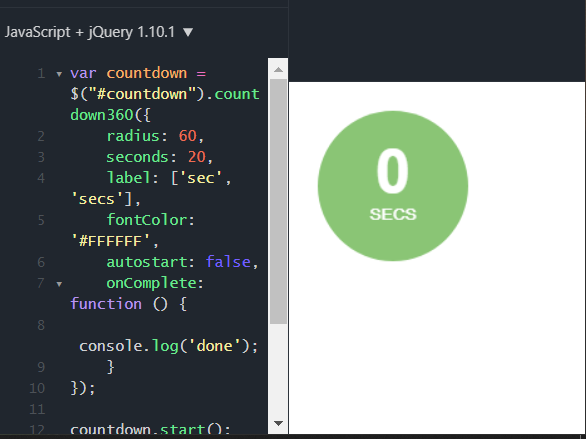
Task: Open the JavaScript + jQuery 1.10.1 dropdown
Action: 99,32
